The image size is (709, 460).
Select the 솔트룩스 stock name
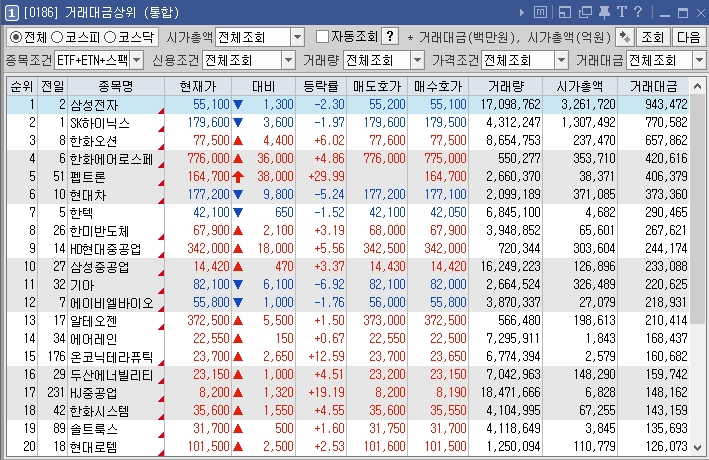(x=94, y=429)
